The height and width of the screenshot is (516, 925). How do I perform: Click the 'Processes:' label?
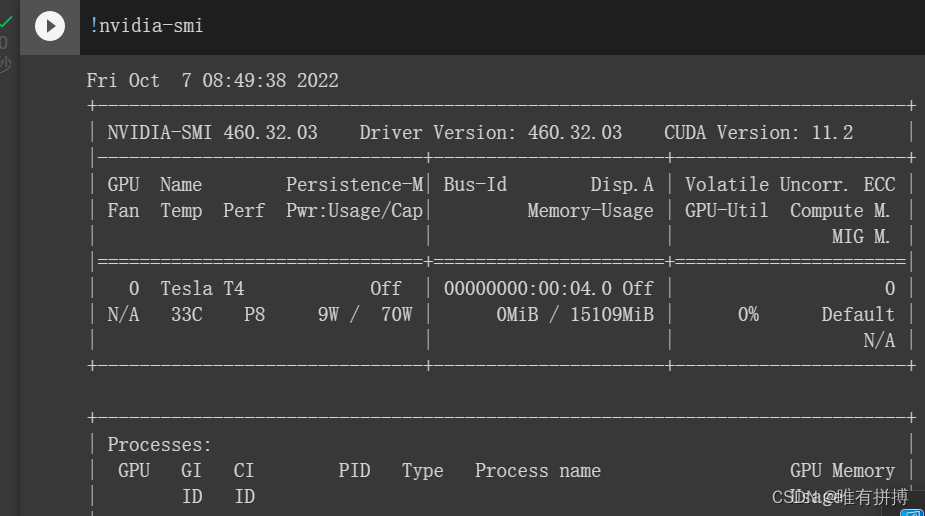[x=159, y=445]
